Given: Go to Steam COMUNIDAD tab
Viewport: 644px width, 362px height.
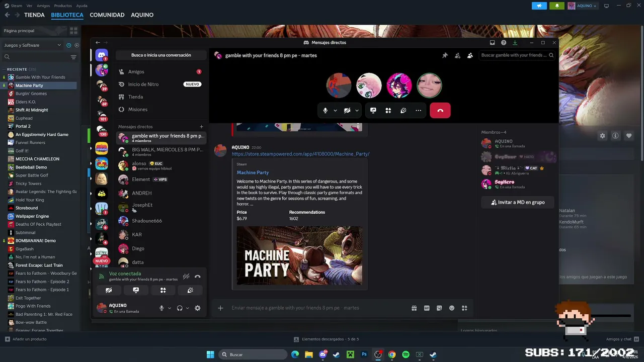Looking at the screenshot, I should (107, 15).
